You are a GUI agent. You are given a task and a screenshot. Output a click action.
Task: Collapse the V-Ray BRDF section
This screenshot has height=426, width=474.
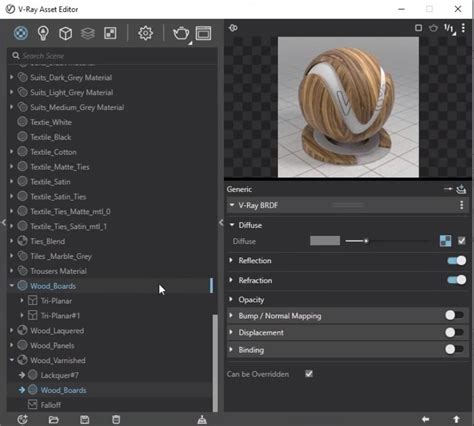point(232,205)
